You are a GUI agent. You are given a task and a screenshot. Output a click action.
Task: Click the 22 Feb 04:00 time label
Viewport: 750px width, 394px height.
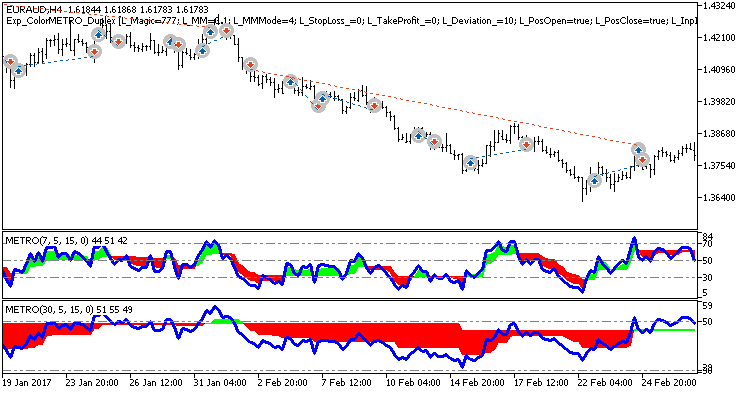[605, 383]
